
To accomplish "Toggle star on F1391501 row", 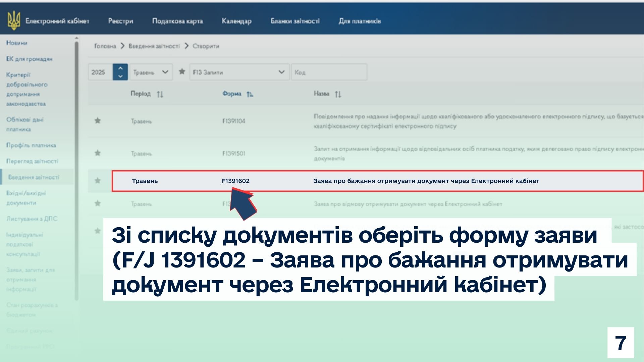I will tap(98, 153).
